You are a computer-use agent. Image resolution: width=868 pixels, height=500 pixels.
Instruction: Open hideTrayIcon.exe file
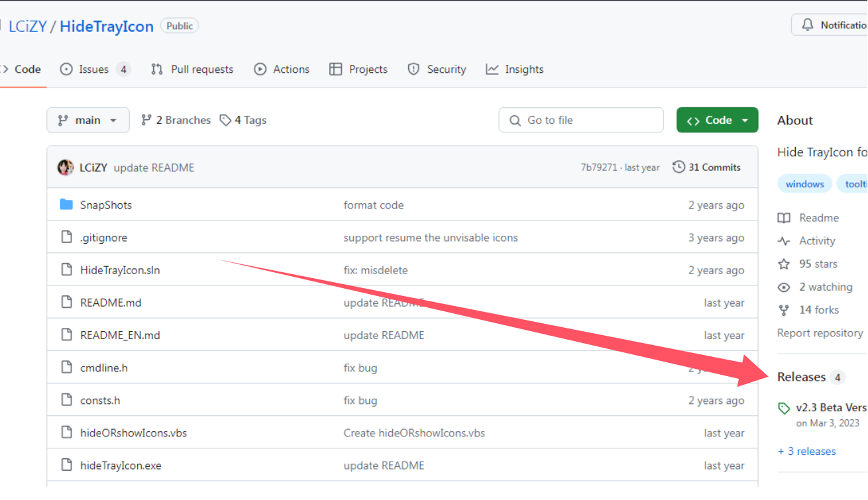[x=121, y=465]
